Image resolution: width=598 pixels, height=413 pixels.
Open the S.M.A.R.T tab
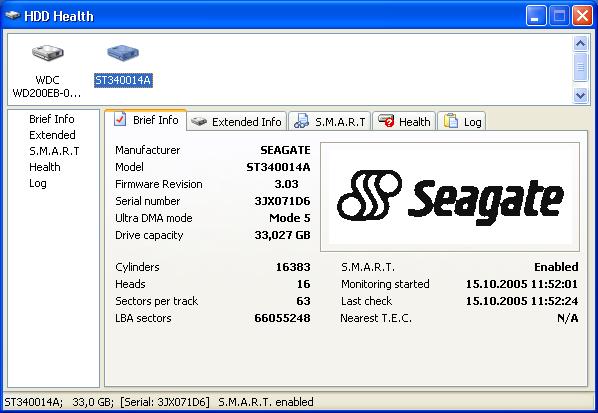coord(330,122)
